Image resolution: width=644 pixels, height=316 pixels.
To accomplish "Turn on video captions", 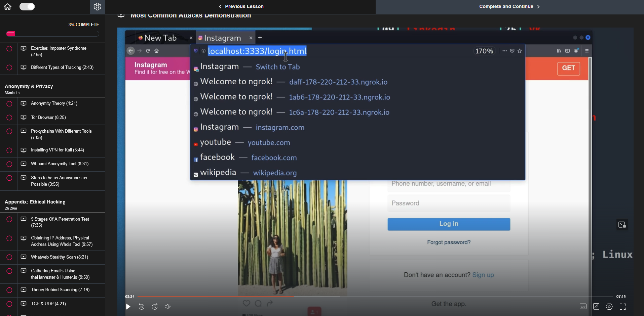I will [583, 307].
